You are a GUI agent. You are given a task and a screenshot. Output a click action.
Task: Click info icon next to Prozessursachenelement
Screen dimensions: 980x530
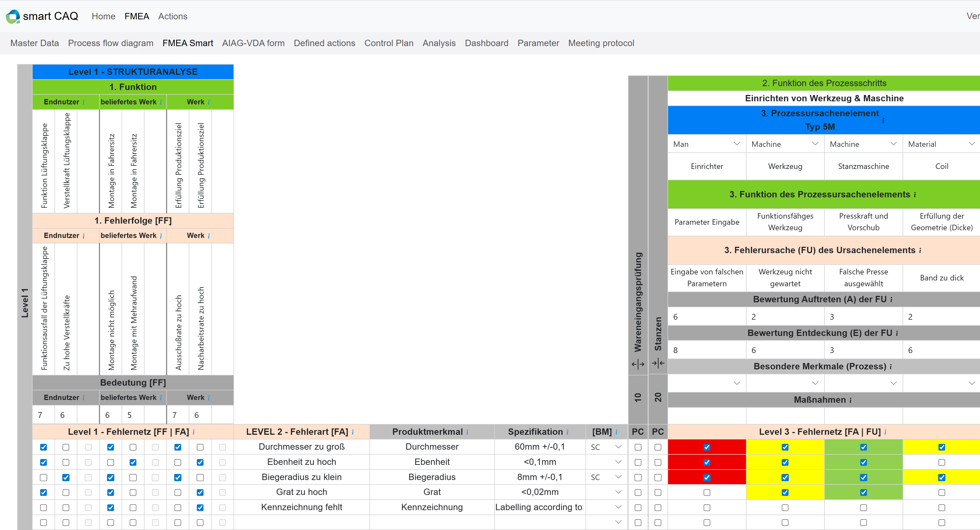point(883,121)
